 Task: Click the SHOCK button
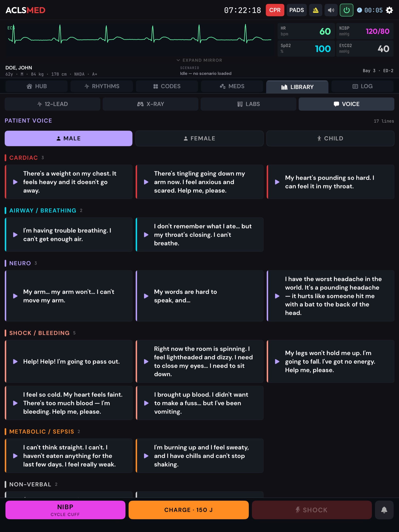tap(312, 510)
